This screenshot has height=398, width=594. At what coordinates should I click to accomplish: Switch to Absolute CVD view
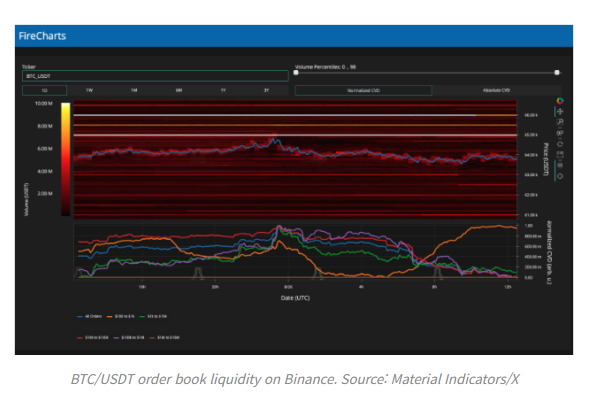click(x=496, y=91)
